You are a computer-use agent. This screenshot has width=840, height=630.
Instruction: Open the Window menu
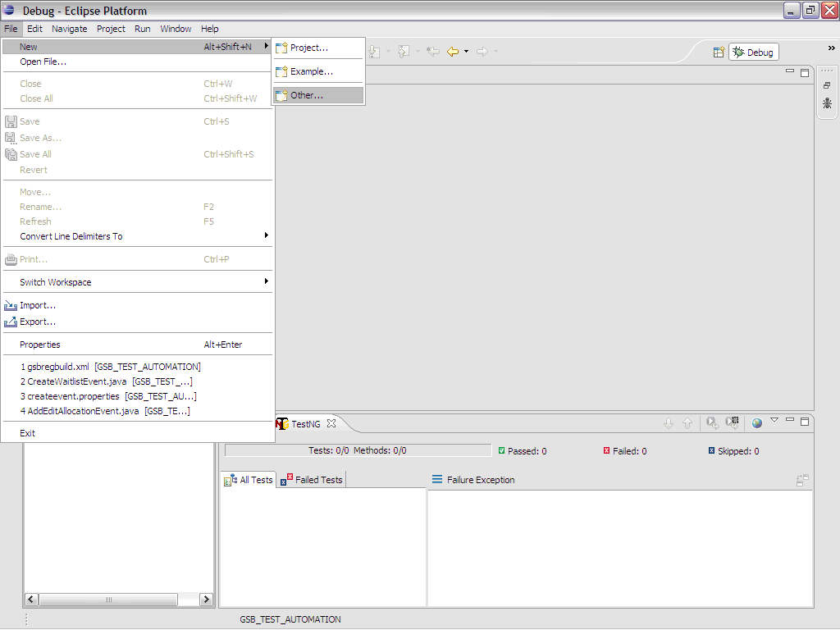(176, 29)
